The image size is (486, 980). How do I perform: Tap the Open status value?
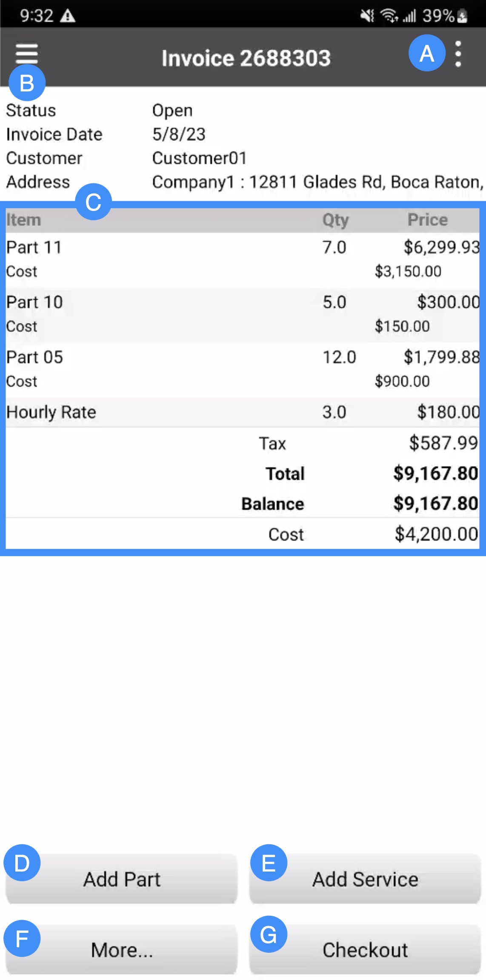pos(172,111)
